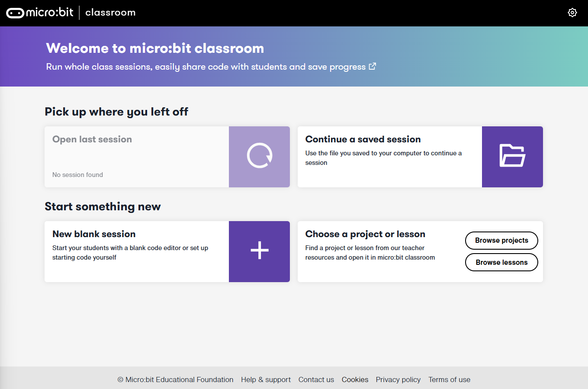Click the external link icon after save progress text
The image size is (588, 389).
point(372,66)
